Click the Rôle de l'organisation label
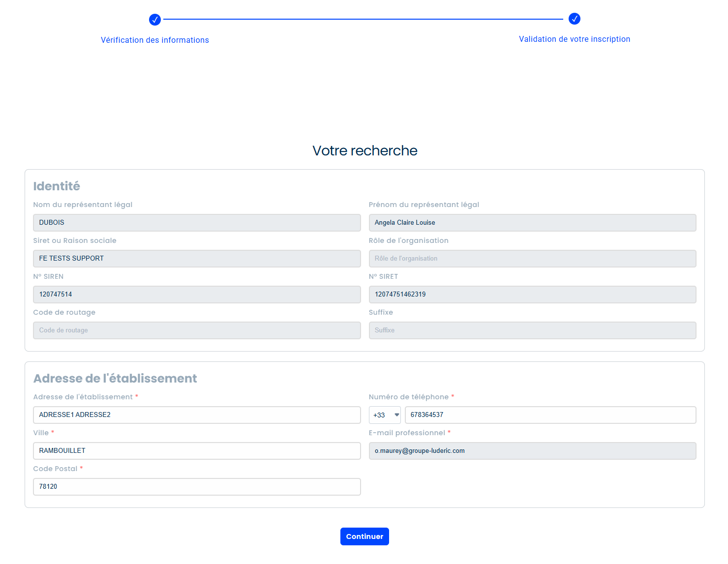Screen dimensions: 728x564 coord(409,240)
